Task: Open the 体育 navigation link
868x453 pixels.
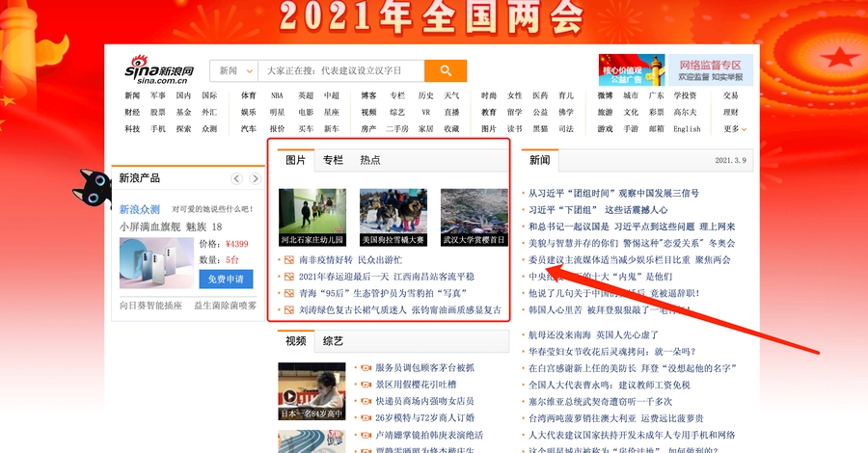Action: pyautogui.click(x=249, y=96)
